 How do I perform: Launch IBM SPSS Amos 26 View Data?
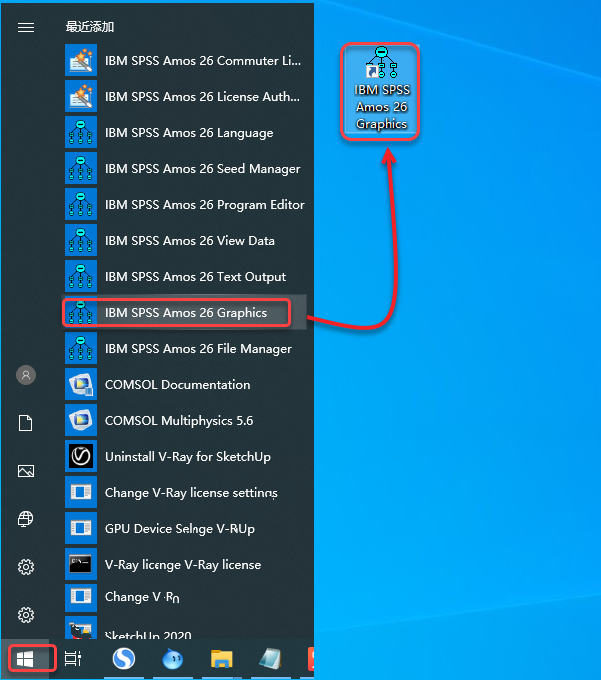click(185, 240)
